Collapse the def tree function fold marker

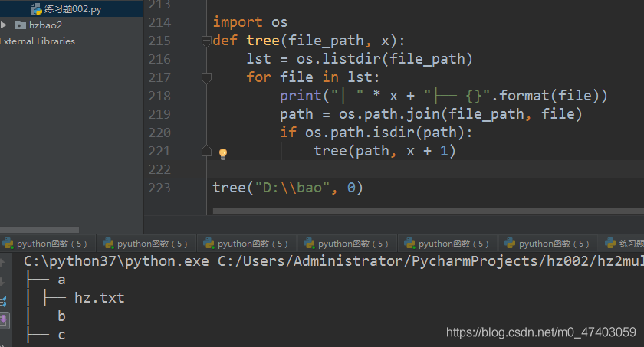point(206,41)
